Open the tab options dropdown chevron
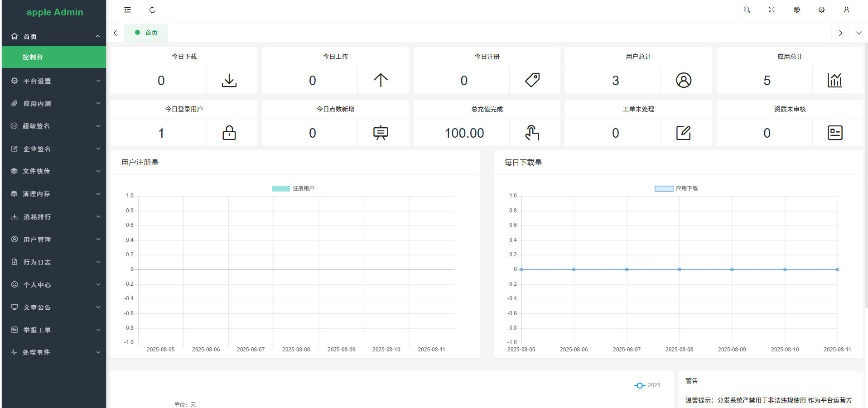 858,33
